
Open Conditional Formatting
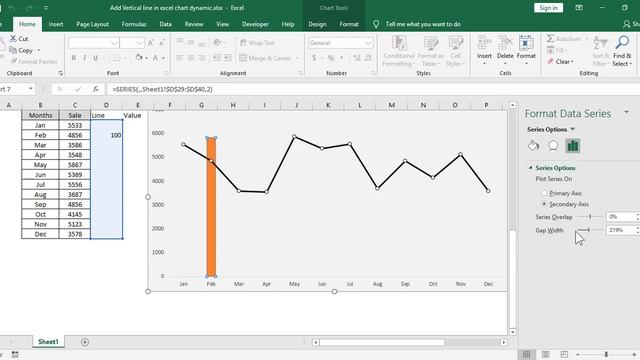399,51
